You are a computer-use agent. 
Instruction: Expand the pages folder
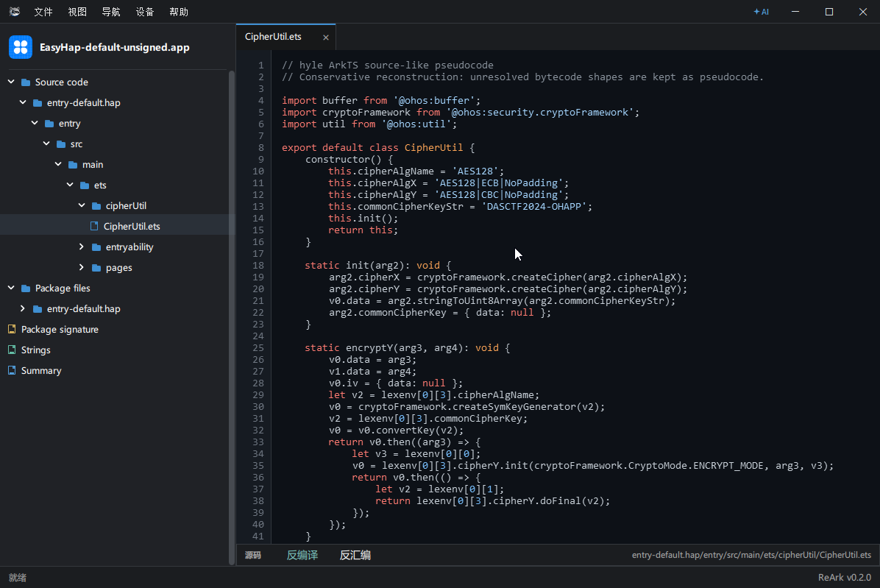pyautogui.click(x=82, y=267)
